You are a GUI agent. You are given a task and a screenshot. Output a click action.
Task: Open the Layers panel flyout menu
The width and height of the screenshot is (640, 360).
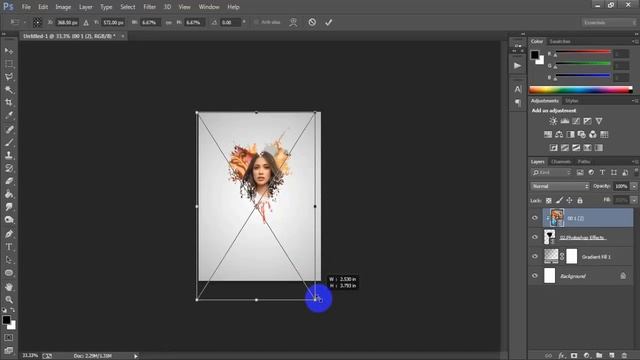pyautogui.click(x=635, y=162)
